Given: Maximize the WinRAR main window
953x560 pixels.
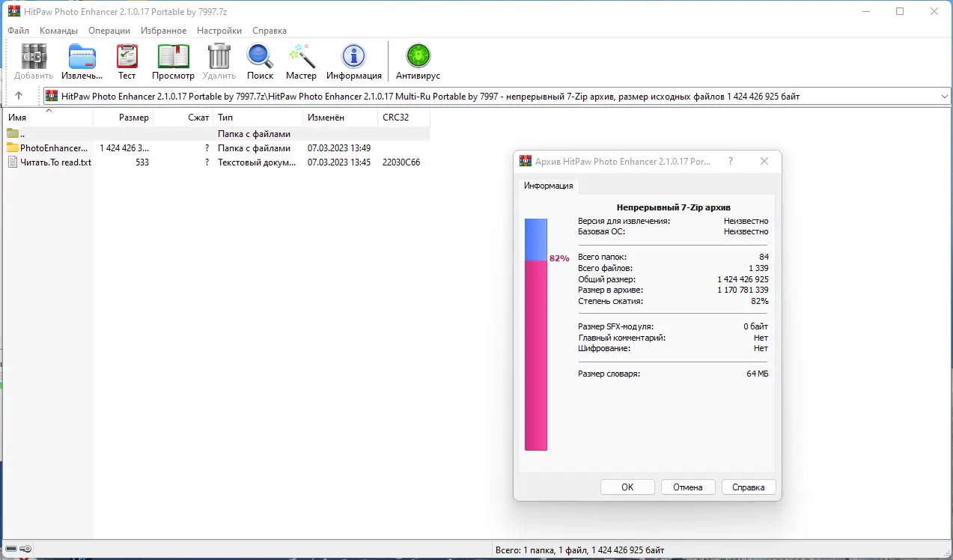Looking at the screenshot, I should coord(900,11).
